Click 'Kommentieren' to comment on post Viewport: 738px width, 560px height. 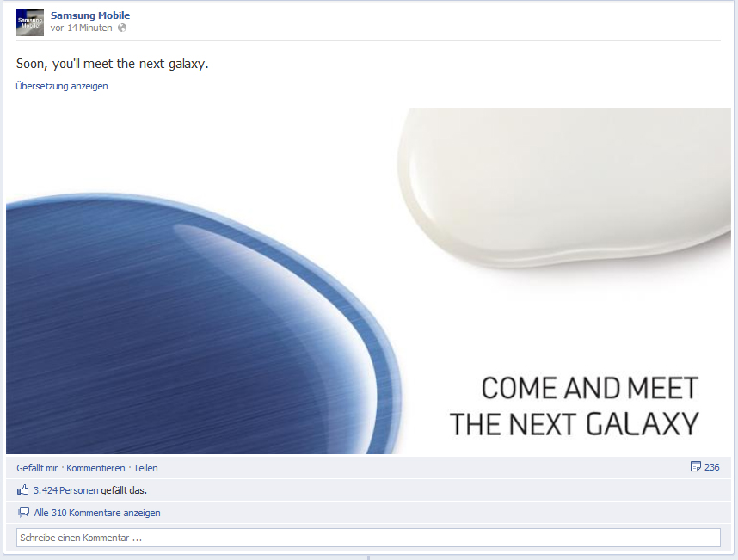tap(95, 468)
